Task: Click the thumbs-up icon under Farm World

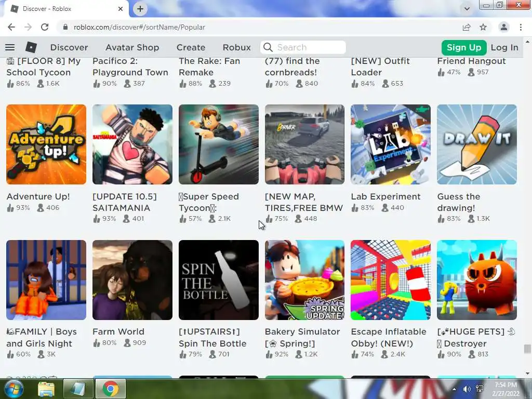Action: (97, 343)
